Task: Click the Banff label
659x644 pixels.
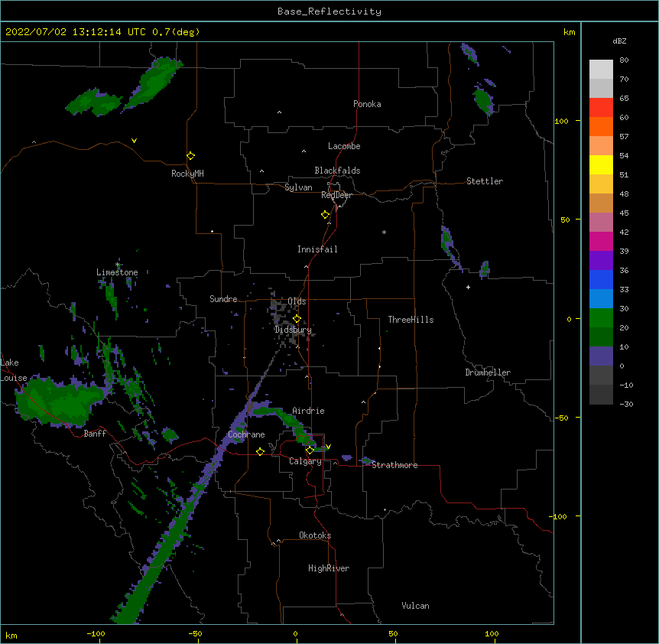Action: coord(95,434)
